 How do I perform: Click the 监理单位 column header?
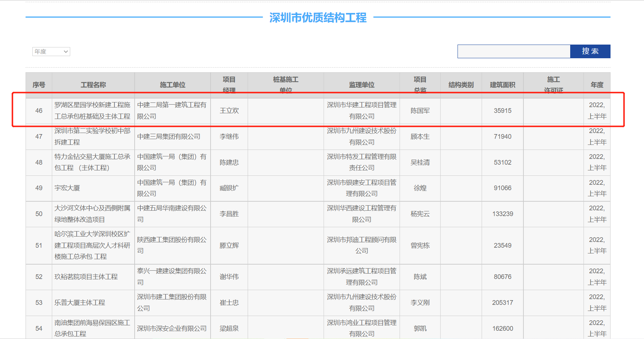click(361, 85)
